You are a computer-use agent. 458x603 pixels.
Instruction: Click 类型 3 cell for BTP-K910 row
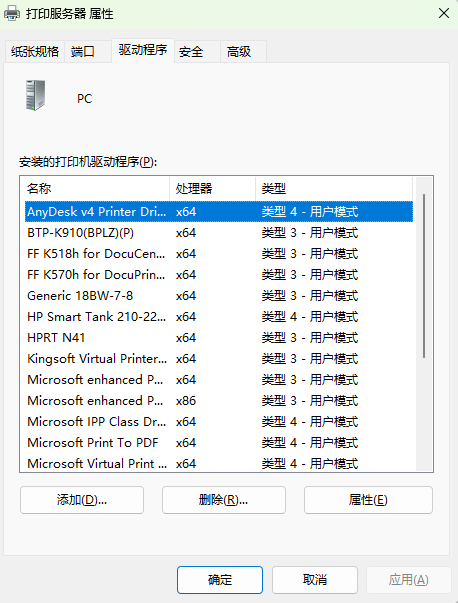click(x=310, y=233)
